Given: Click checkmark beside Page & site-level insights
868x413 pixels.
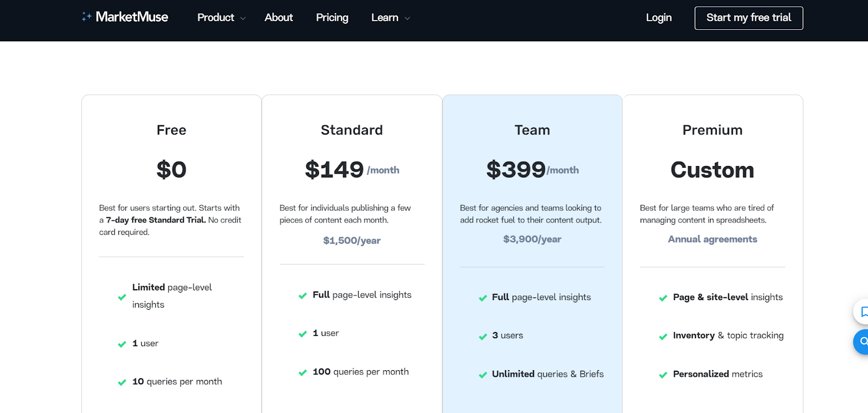Looking at the screenshot, I should (663, 298).
